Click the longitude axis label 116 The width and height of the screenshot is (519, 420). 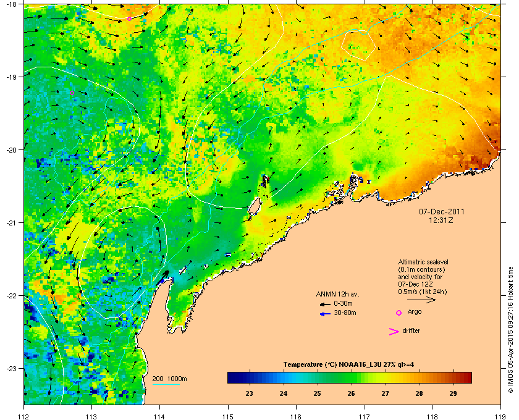[x=295, y=417]
